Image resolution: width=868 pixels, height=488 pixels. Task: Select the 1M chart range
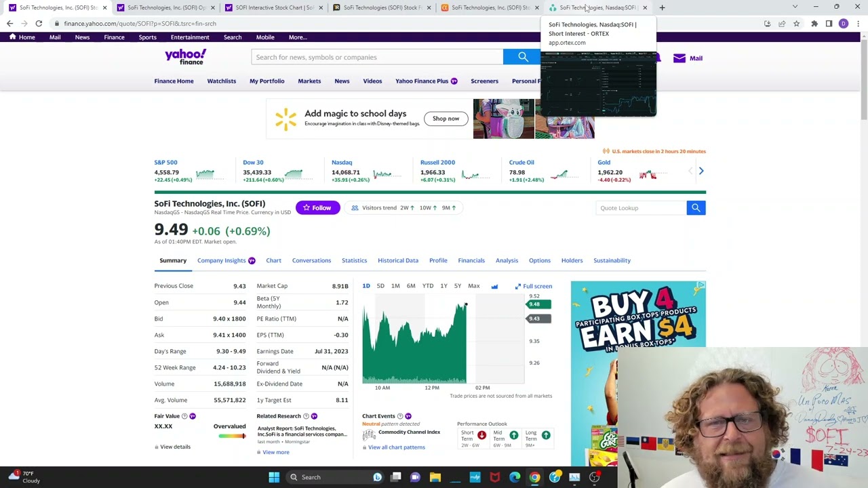[x=395, y=286]
